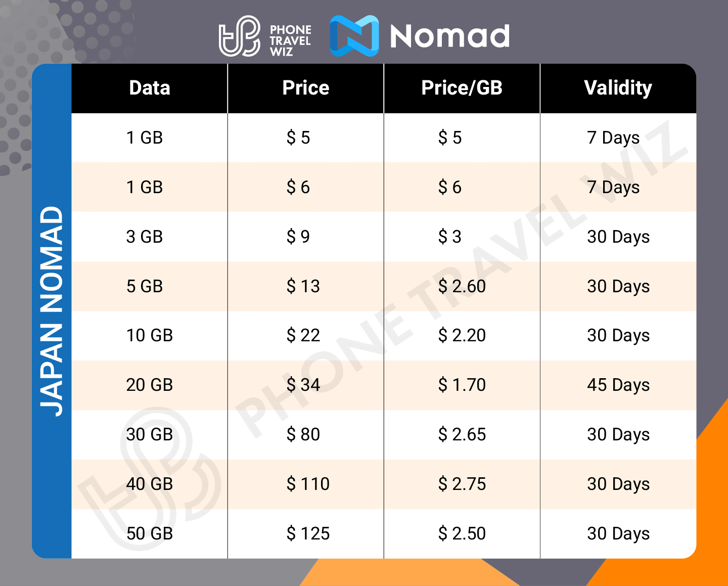Click the Nomad brand name text
The width and height of the screenshot is (728, 586).
[x=449, y=36]
